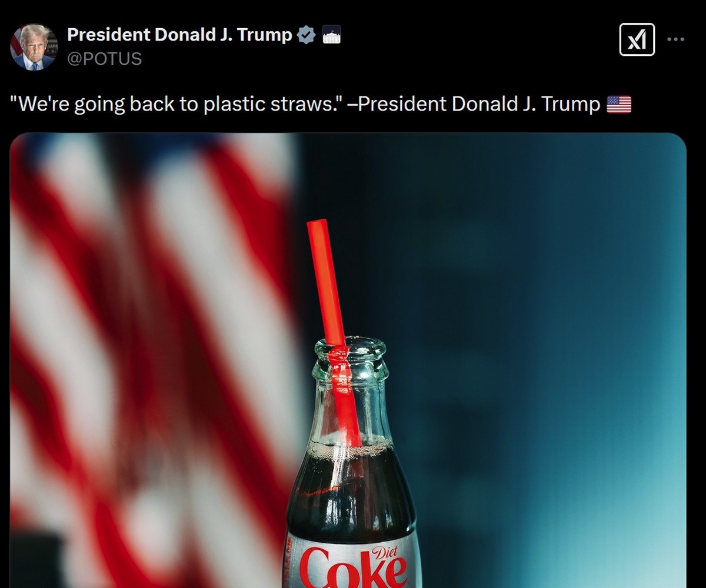706x588 pixels.
Task: Click the American flag emoji in the post
Action: coord(618,105)
